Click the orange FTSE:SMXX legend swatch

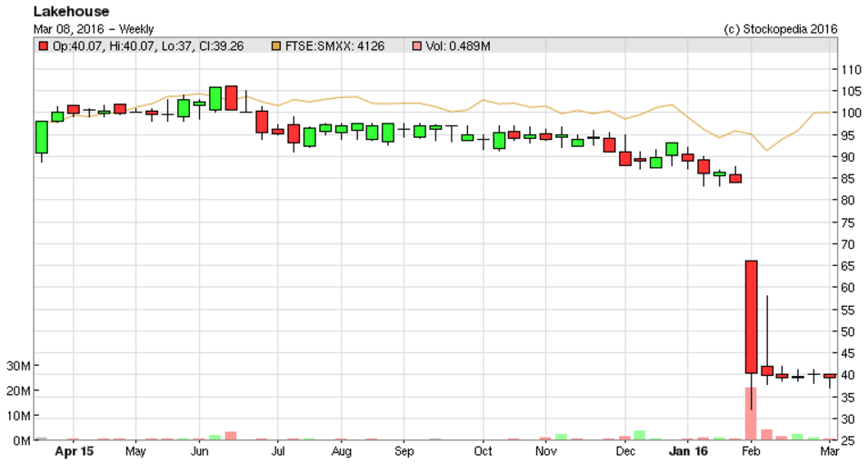tap(275, 46)
